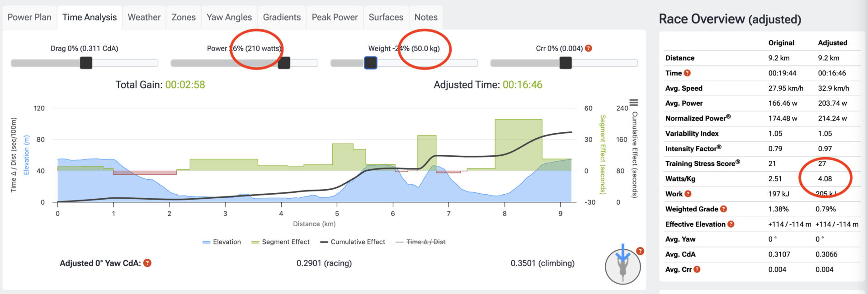Image resolution: width=868 pixels, height=294 pixels.
Task: Open the chart hamburger context menu
Action: pos(634,103)
